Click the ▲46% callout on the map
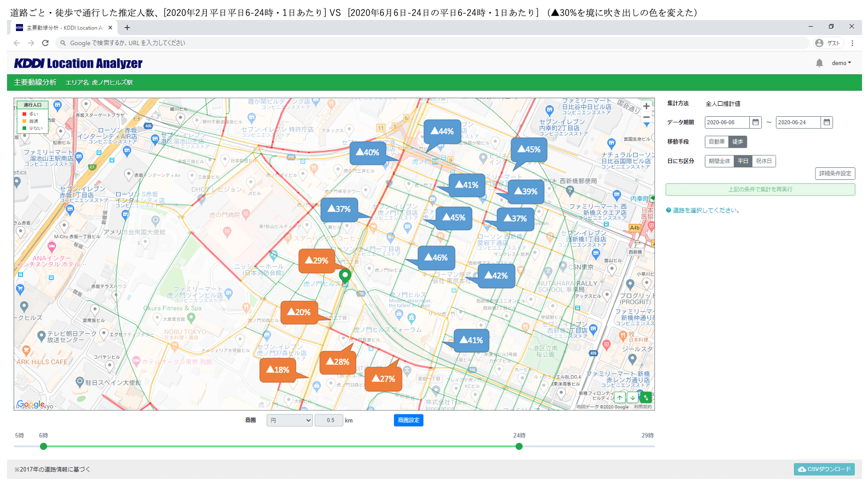 pyautogui.click(x=436, y=258)
